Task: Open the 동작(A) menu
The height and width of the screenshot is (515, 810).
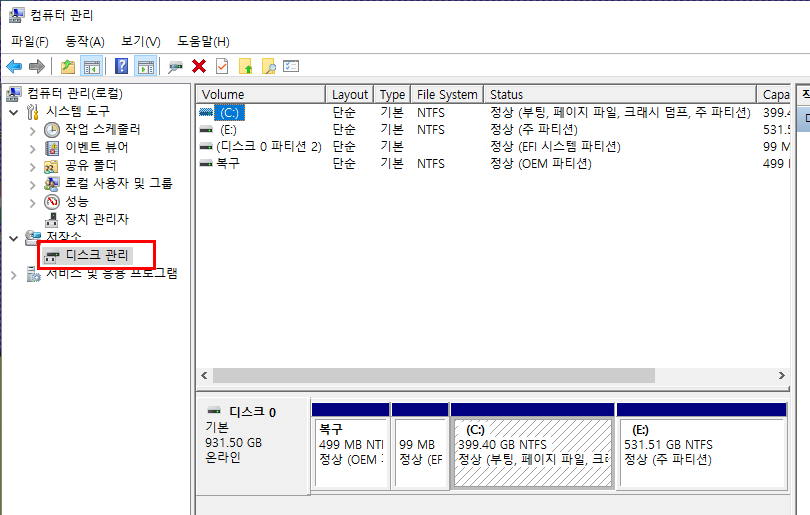Action: (85, 41)
